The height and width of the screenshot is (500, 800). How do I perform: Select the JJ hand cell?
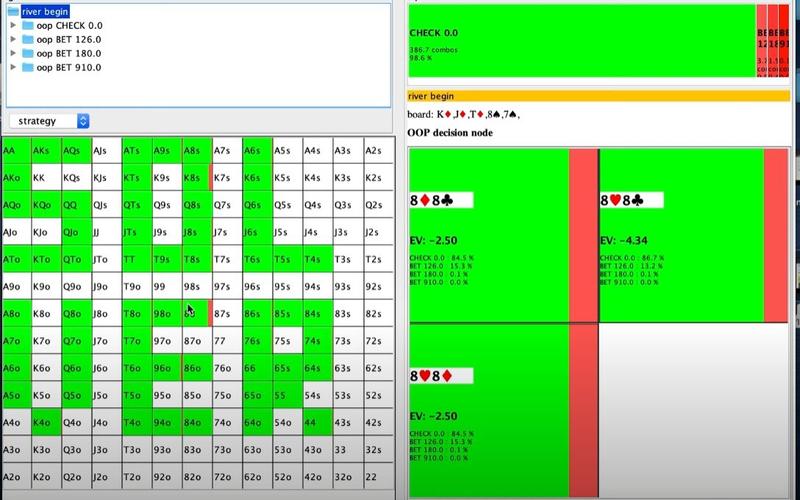point(107,232)
